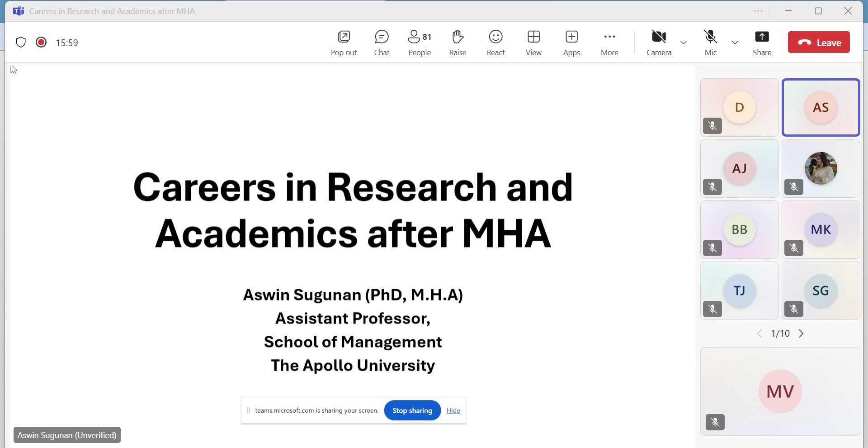Open the title bar ellipsis menu
The width and height of the screenshot is (868, 448).
click(758, 11)
